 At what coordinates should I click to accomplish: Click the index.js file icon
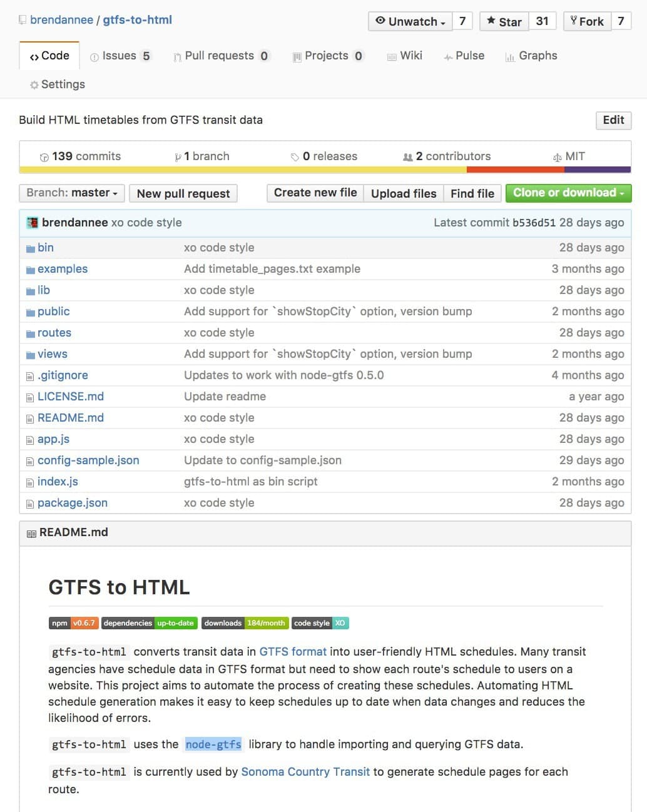tap(30, 482)
